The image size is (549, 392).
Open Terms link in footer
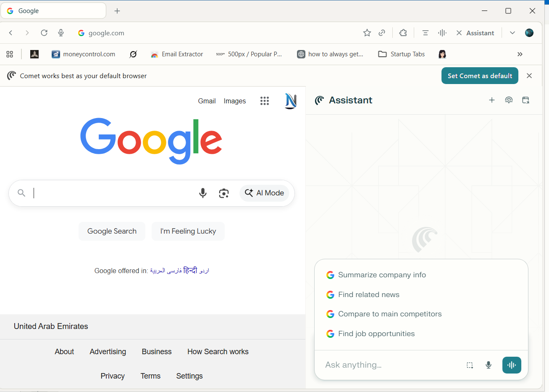[x=150, y=376]
